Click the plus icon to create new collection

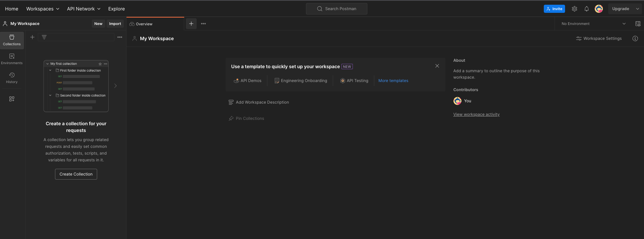coord(32,37)
